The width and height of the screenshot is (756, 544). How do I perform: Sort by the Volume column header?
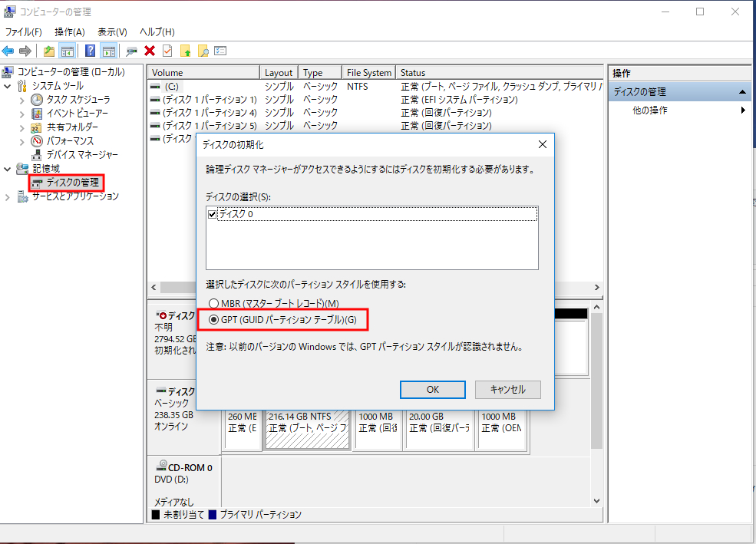tap(203, 73)
